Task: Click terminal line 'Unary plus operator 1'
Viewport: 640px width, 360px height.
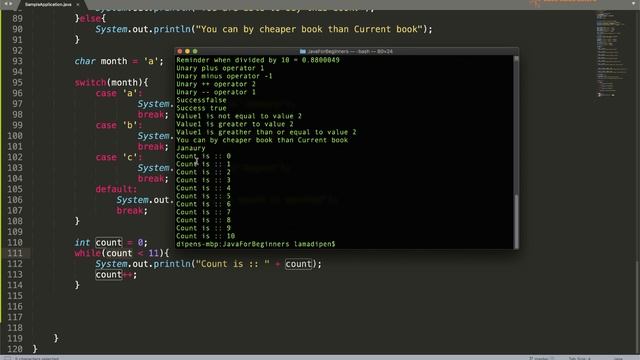Action: pos(220,68)
